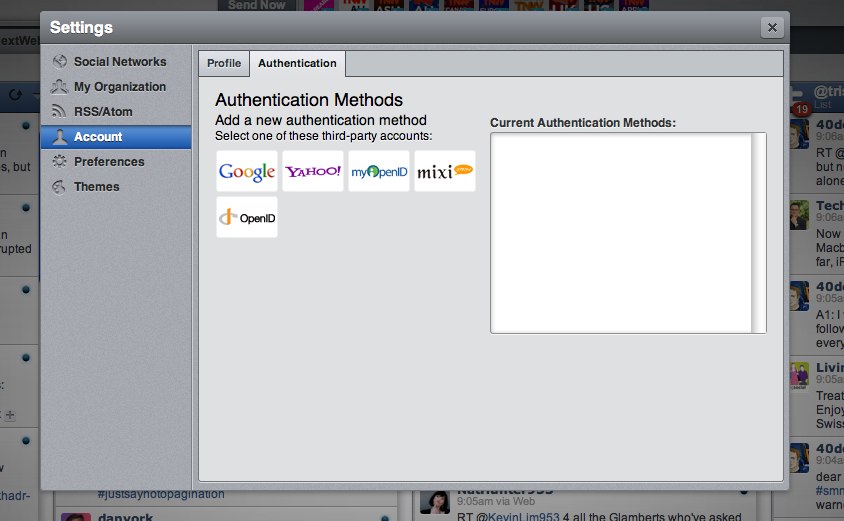Go to RSS/Atom settings
Image resolution: width=844 pixels, height=521 pixels.
pyautogui.click(x=116, y=111)
